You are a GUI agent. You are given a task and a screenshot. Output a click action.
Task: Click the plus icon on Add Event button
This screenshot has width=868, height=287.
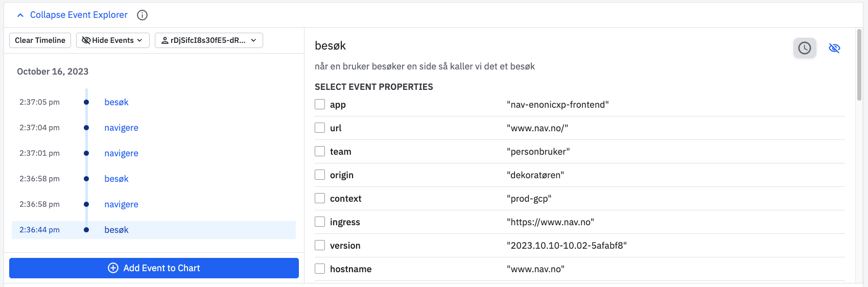pyautogui.click(x=113, y=268)
